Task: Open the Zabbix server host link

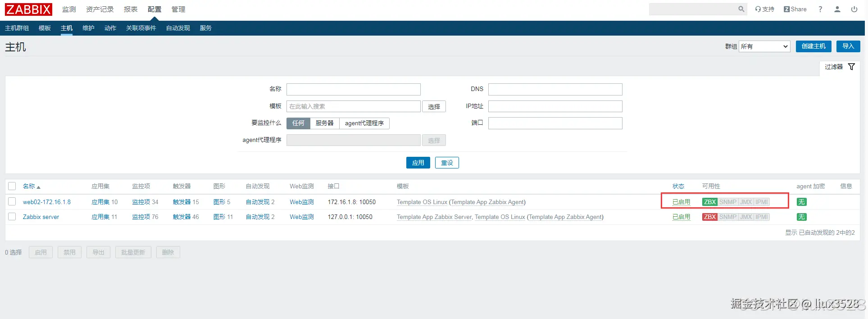Action: tap(41, 217)
